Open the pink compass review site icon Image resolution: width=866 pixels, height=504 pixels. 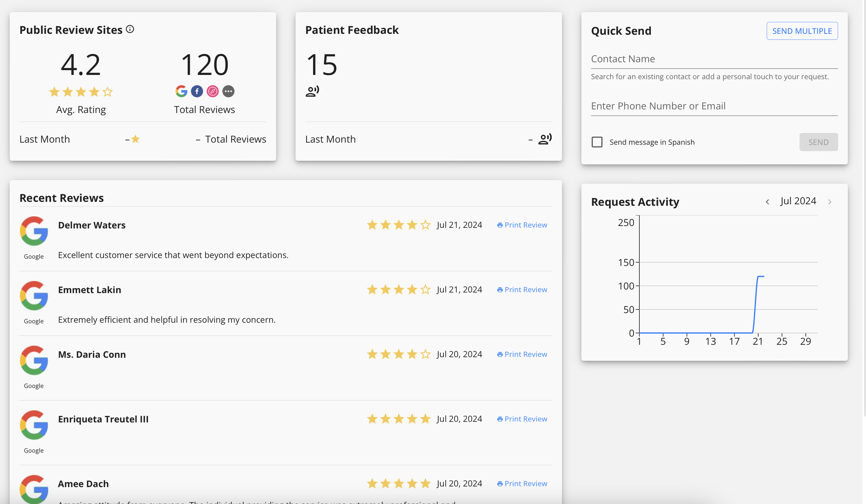(213, 91)
